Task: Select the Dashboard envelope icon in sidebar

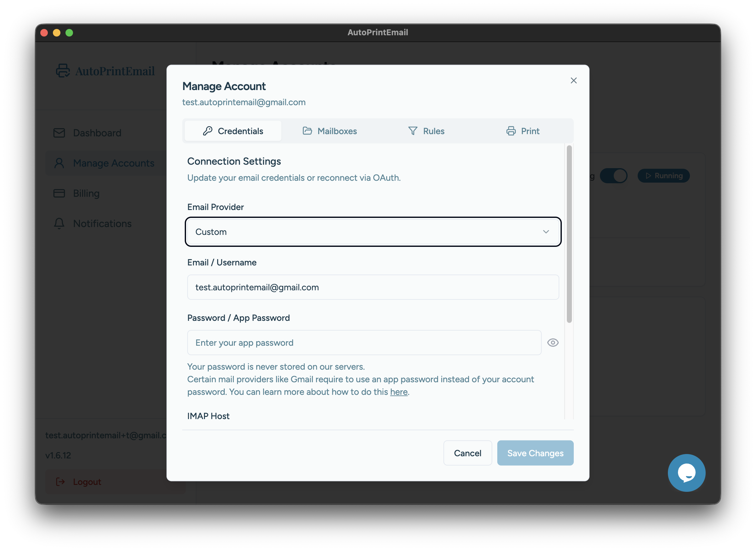Action: click(x=59, y=133)
